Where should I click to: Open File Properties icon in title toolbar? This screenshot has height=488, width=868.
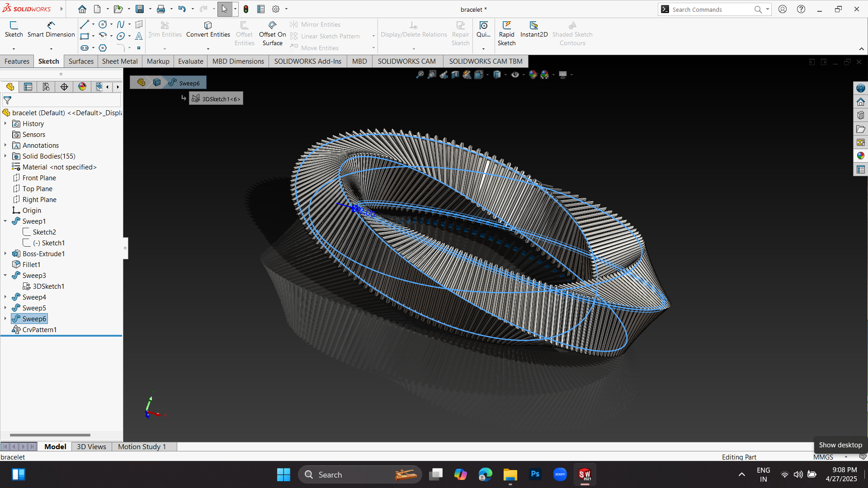click(261, 9)
